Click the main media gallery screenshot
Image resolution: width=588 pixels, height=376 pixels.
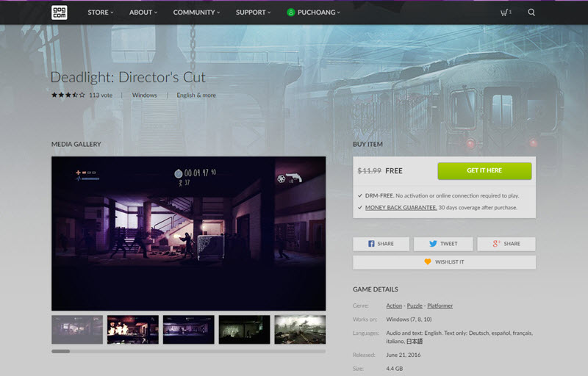click(189, 234)
